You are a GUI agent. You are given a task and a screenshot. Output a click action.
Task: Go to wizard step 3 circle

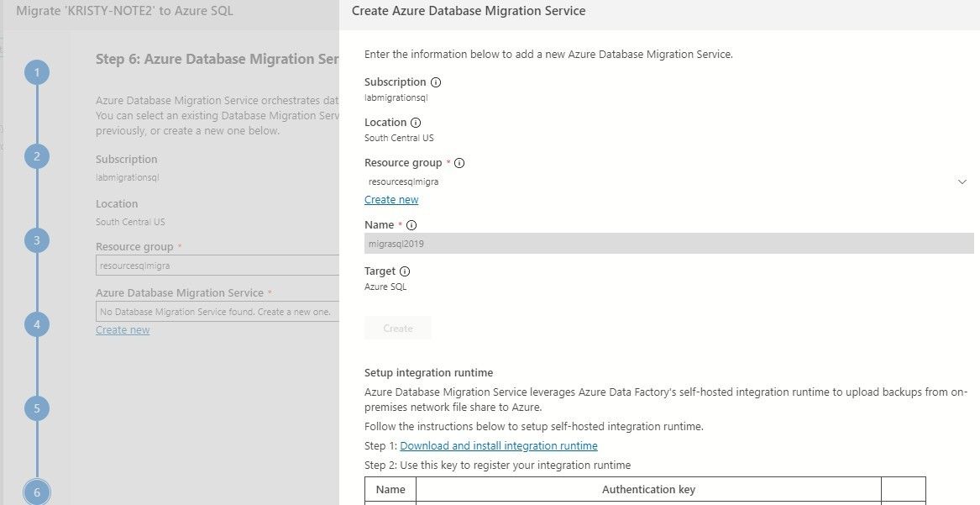click(37, 240)
